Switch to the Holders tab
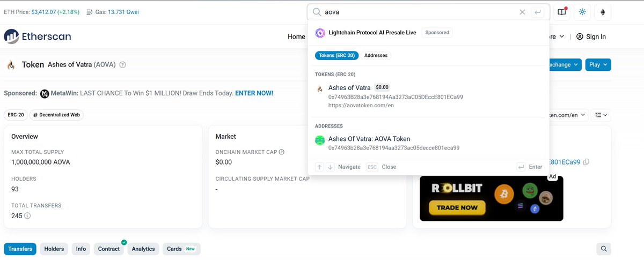Image resolution: width=644 pixels, height=260 pixels. [x=54, y=249]
